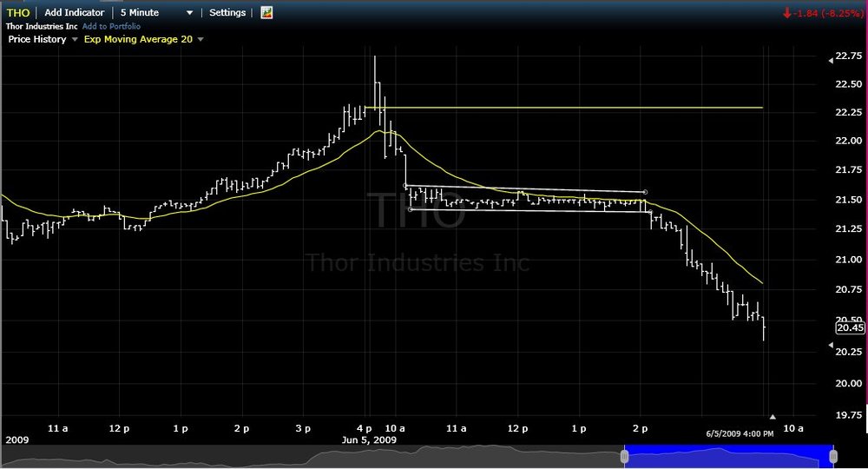The height and width of the screenshot is (469, 868).
Task: Click the 21.50 price axis label
Action: click(x=849, y=200)
